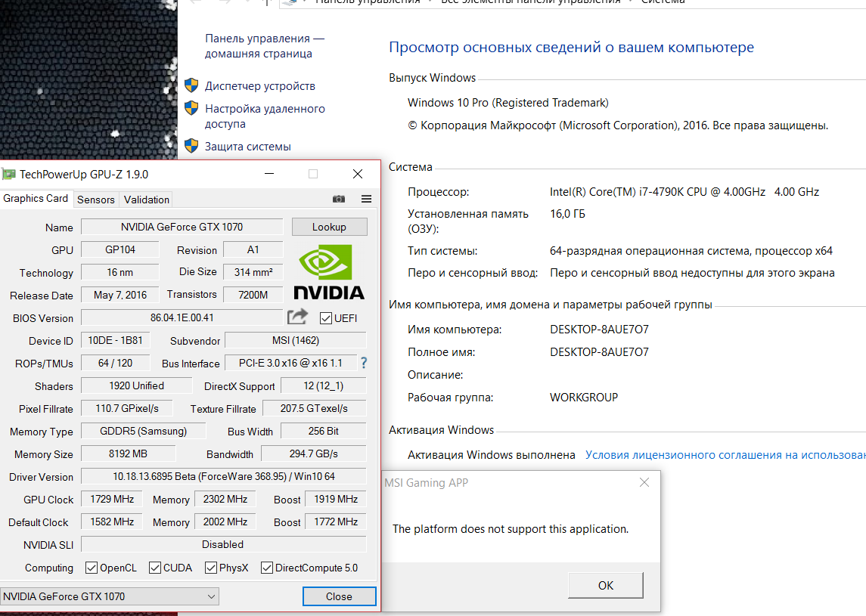Click the Driver Version field
The height and width of the screenshot is (616, 866).
coord(224,476)
